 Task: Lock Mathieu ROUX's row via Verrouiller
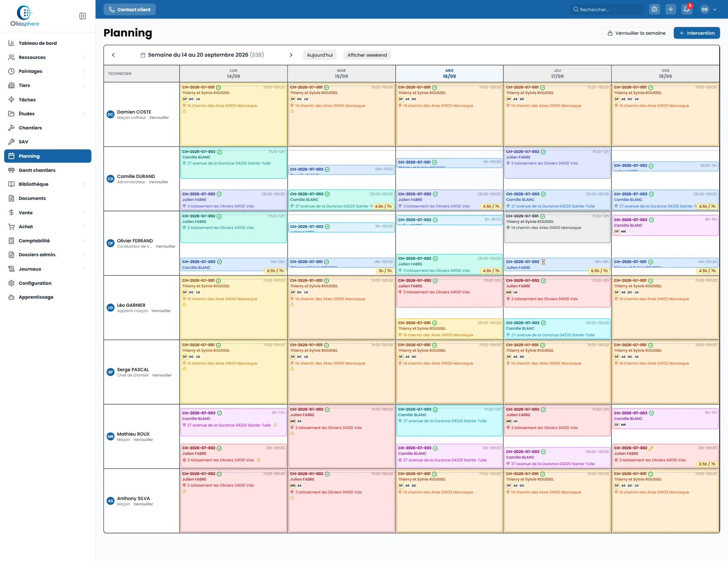coord(143,440)
